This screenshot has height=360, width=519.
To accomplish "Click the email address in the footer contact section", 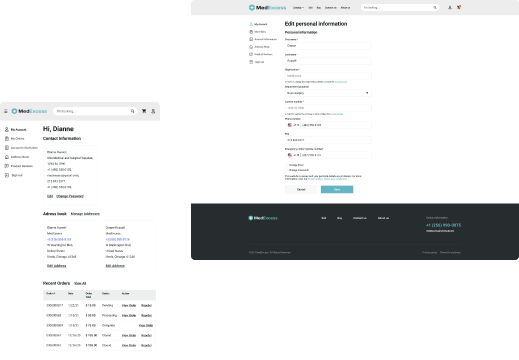I will coord(440,231).
